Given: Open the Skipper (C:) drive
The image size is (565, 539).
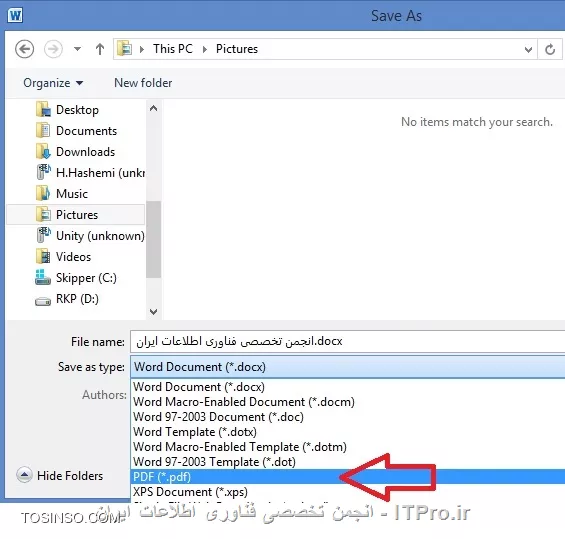Looking at the screenshot, I should tap(86, 278).
